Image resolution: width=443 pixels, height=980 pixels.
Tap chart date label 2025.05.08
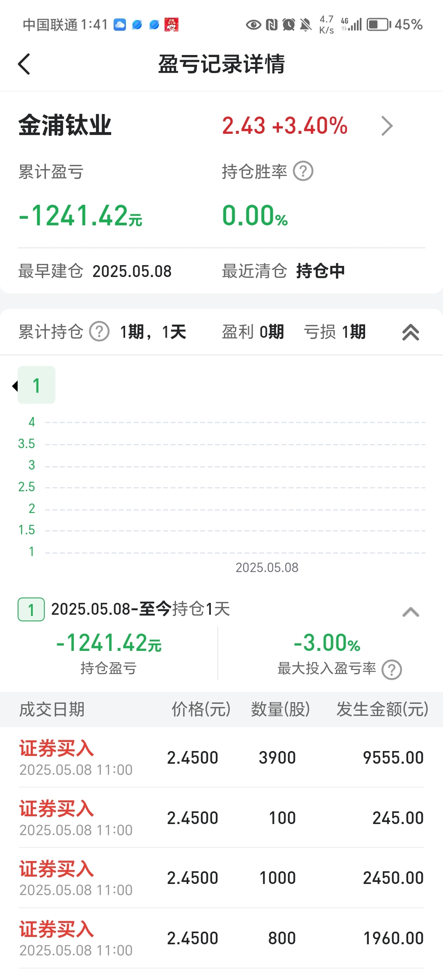pyautogui.click(x=267, y=568)
